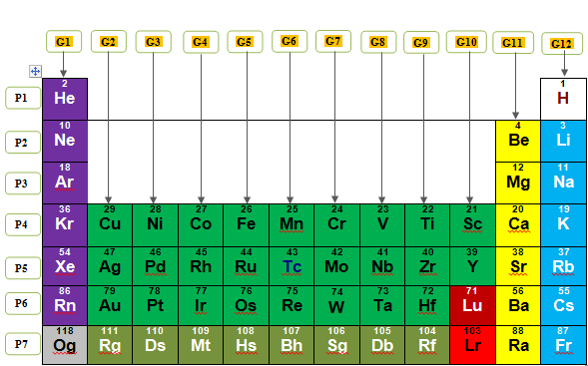
Task: Select the Rn radon cell
Action: (x=65, y=306)
